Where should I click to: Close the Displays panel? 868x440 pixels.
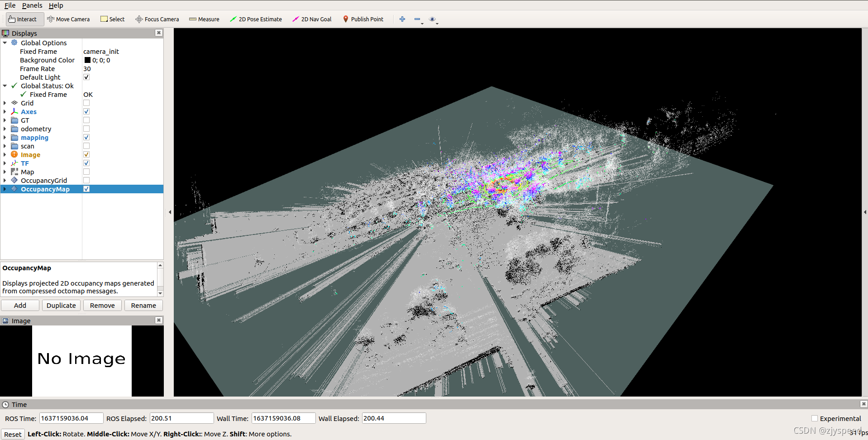point(159,33)
